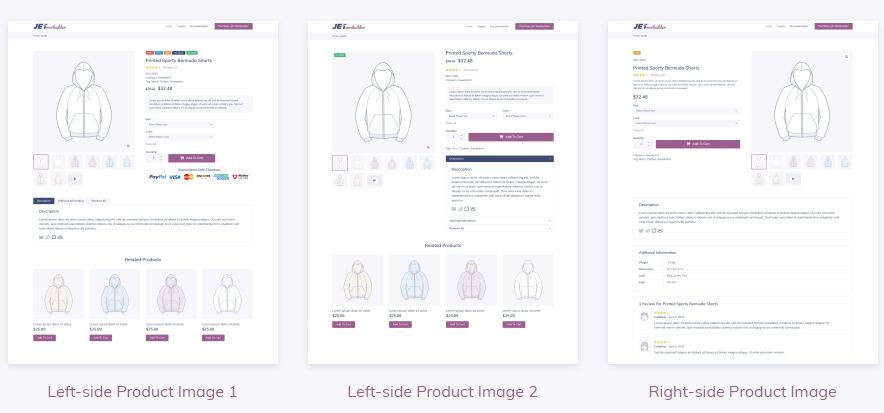
Task: Click the JE logo in the Left-side Product Image 1 preview
Action: (x=50, y=26)
